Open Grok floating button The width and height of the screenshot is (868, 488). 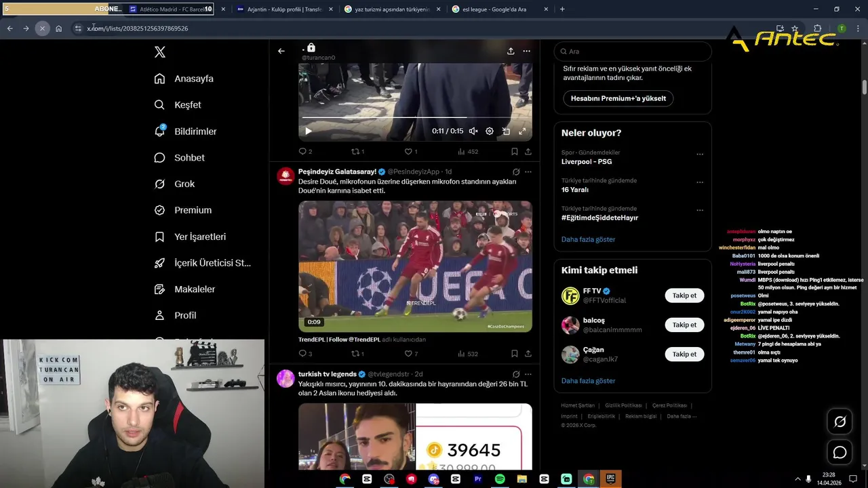click(840, 422)
